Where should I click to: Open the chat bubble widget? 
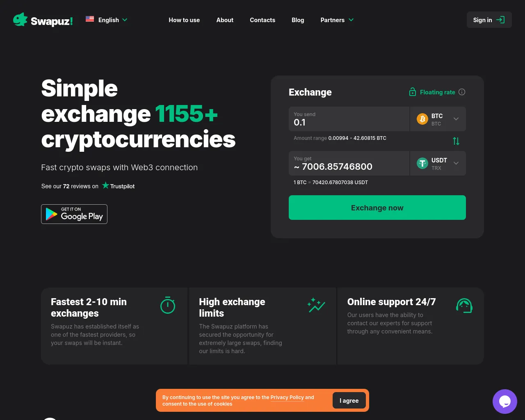(505, 402)
